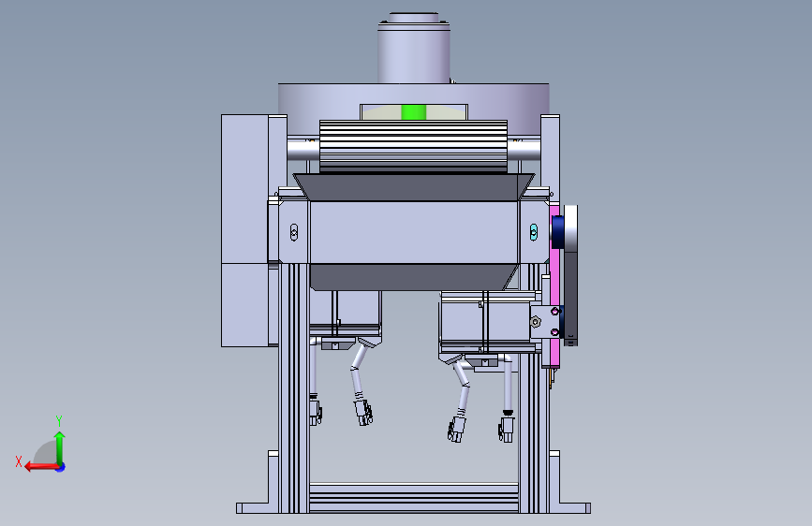
Task: Select the large flat housing front panel
Action: (x=414, y=232)
